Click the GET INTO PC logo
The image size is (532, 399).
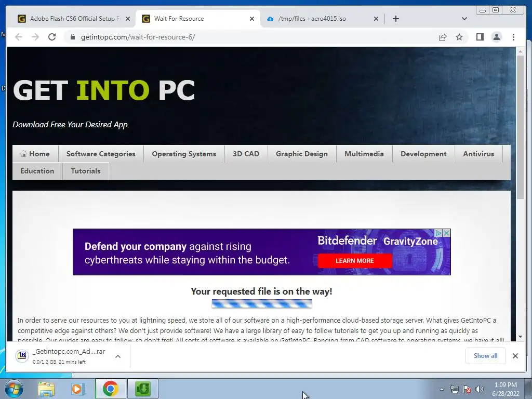click(104, 90)
